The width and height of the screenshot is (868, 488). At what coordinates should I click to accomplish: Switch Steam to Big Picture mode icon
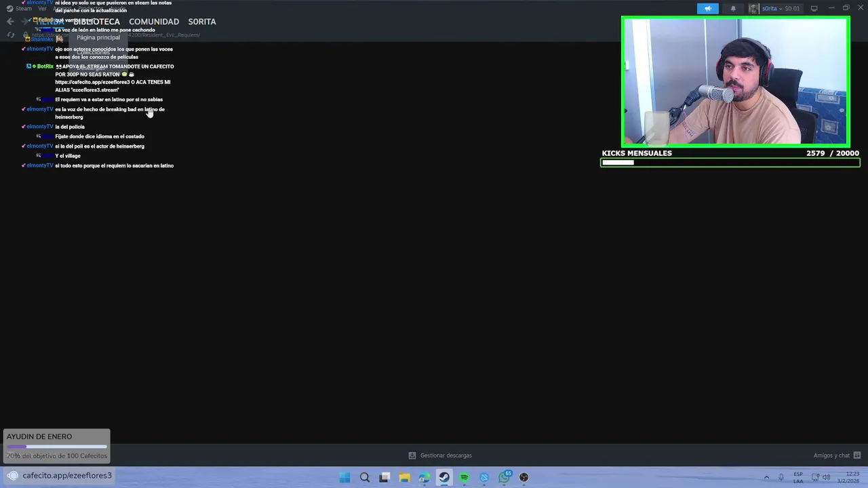tap(814, 9)
